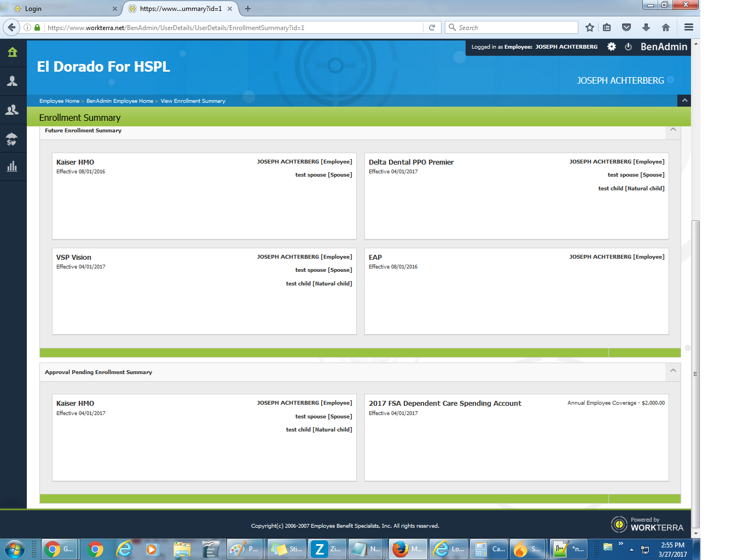Show hidden system tray icons
743x560 pixels.
pos(631,549)
